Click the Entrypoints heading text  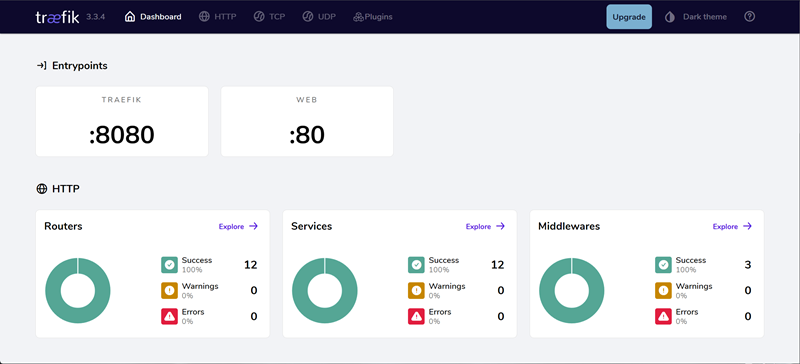click(x=80, y=65)
